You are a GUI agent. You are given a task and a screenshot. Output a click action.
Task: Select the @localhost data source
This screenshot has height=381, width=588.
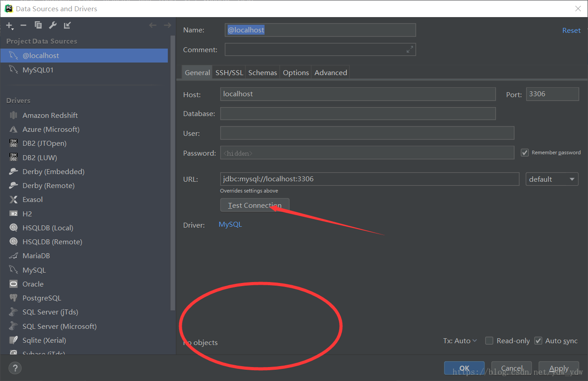(x=84, y=55)
